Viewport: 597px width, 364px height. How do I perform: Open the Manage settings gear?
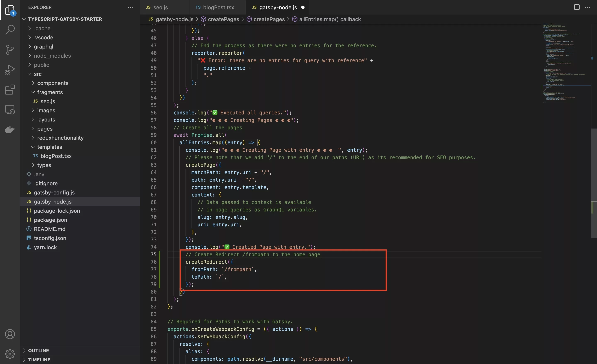pos(10,354)
